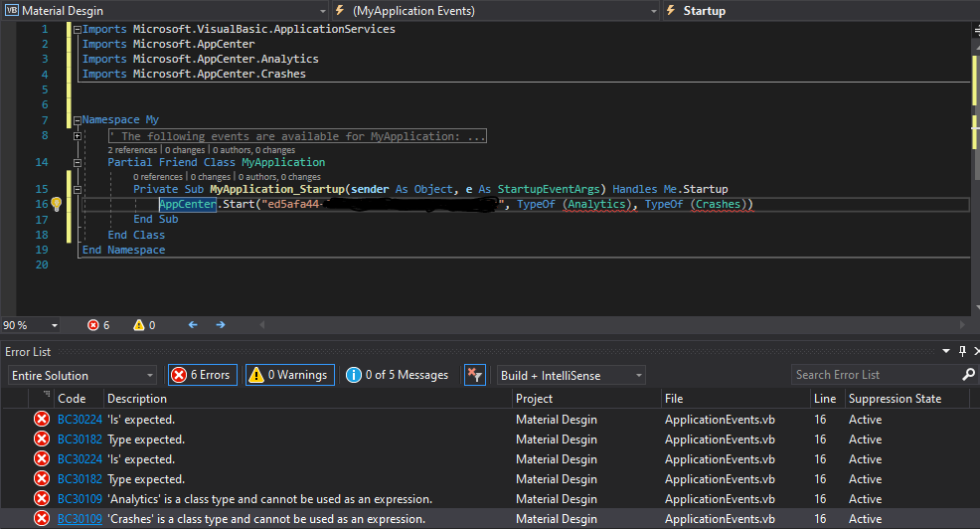Collapse the Namespace My block
Viewport: 980px width, 529px height.
point(77,120)
